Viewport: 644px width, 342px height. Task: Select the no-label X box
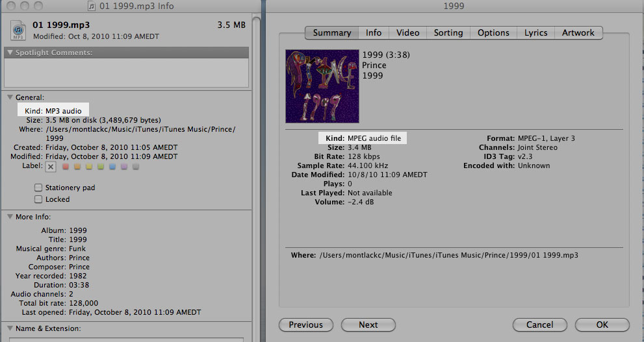click(51, 167)
